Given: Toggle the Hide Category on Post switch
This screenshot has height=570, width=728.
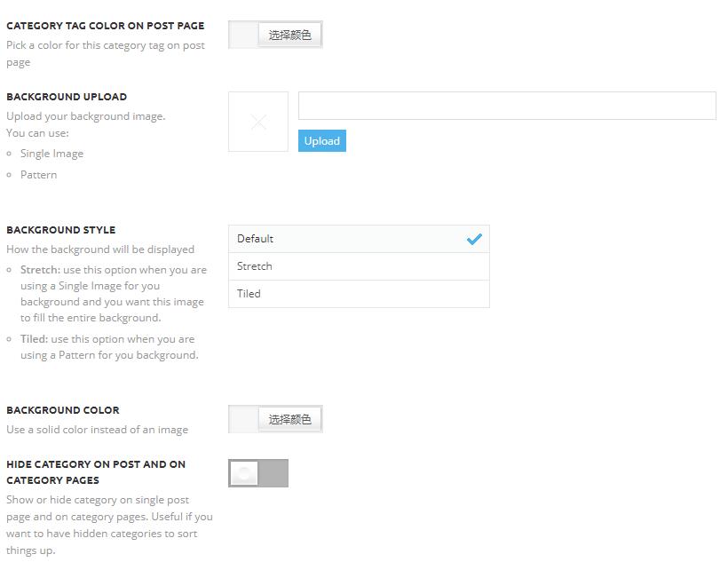Looking at the screenshot, I should [x=258, y=473].
